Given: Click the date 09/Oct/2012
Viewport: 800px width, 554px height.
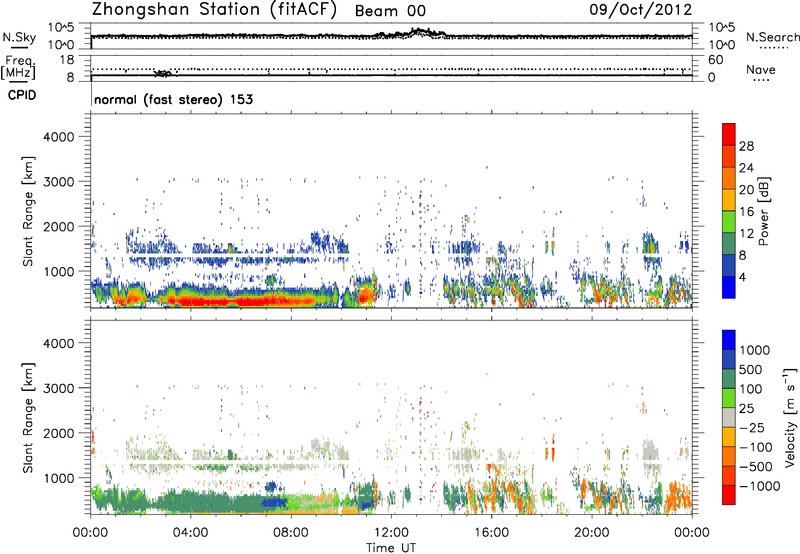Looking at the screenshot, I should tap(641, 10).
